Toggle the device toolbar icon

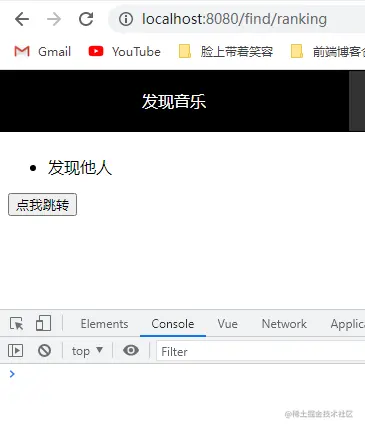click(x=43, y=323)
